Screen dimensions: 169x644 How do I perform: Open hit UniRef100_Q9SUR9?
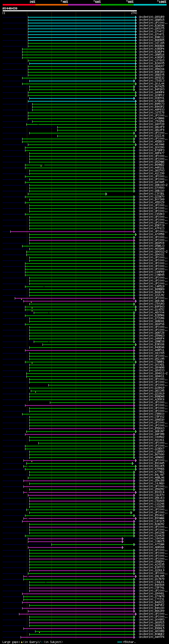click(152, 17)
